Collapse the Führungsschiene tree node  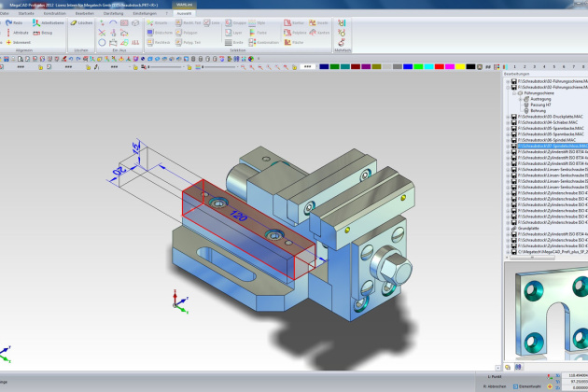[x=513, y=94]
